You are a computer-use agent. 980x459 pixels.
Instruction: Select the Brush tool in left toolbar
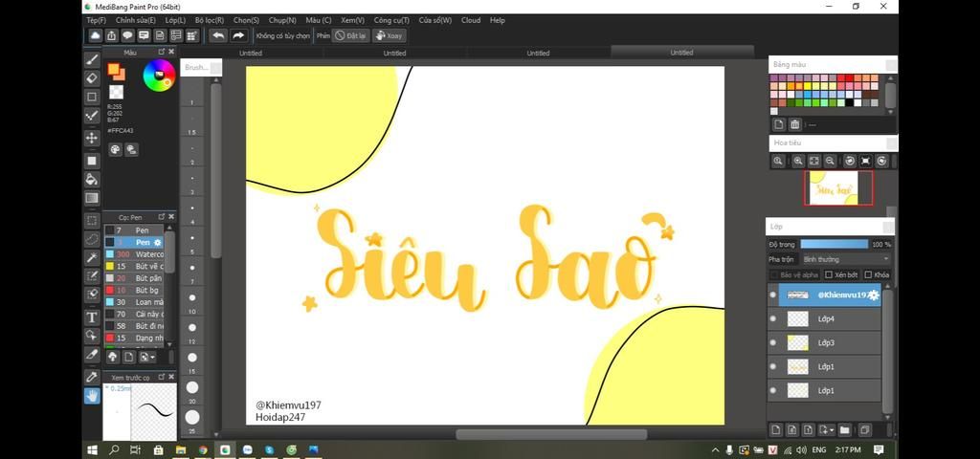pyautogui.click(x=92, y=60)
